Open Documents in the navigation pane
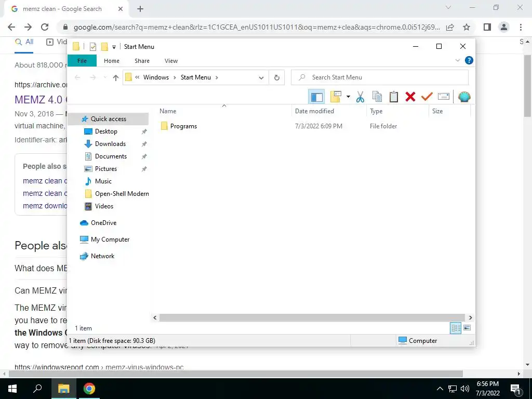 point(111,156)
